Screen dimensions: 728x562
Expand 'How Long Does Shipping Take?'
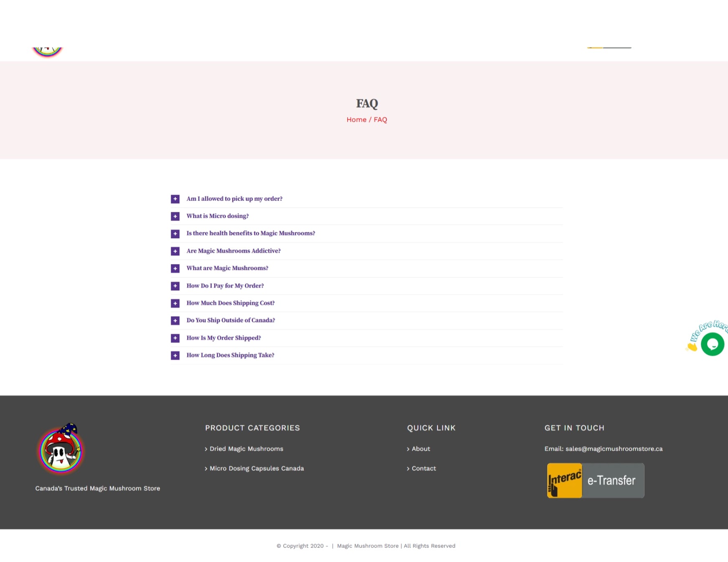pos(230,355)
